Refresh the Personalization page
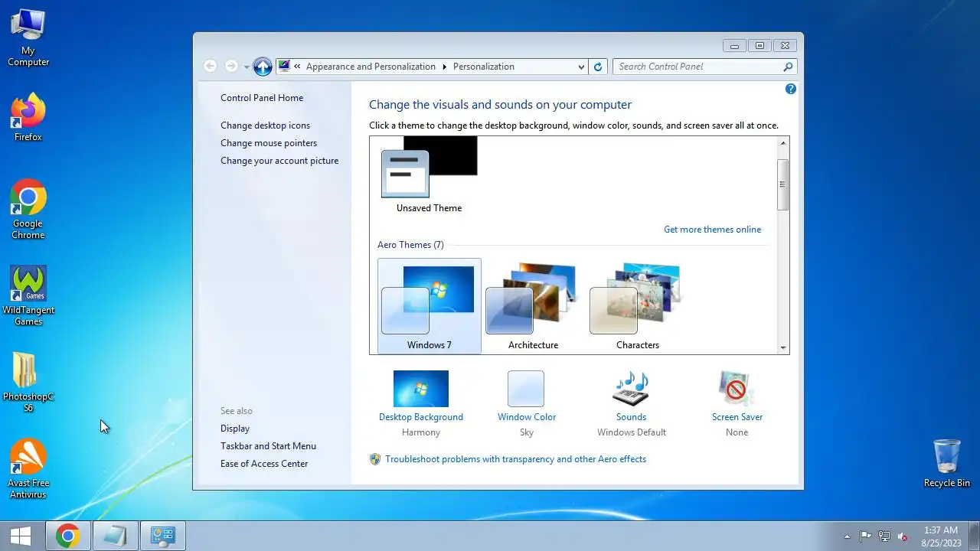Screen dimensions: 980x551 pos(599,67)
